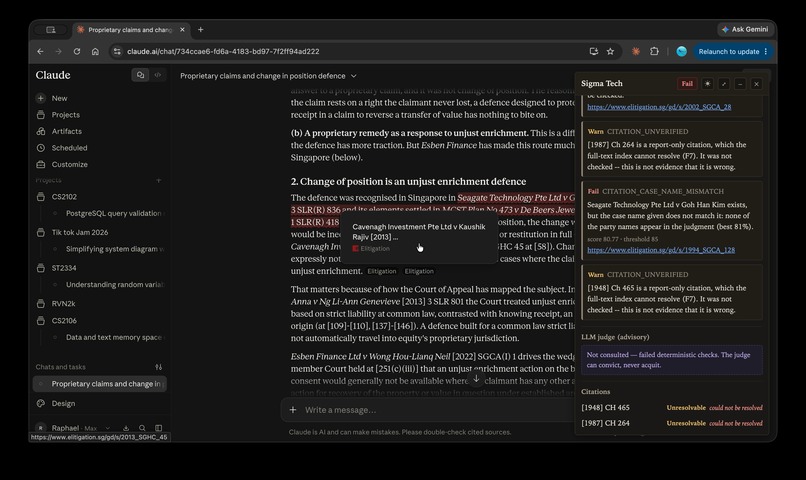Click the browser address bar URL
Screen dimensions: 806x480
pos(223,51)
